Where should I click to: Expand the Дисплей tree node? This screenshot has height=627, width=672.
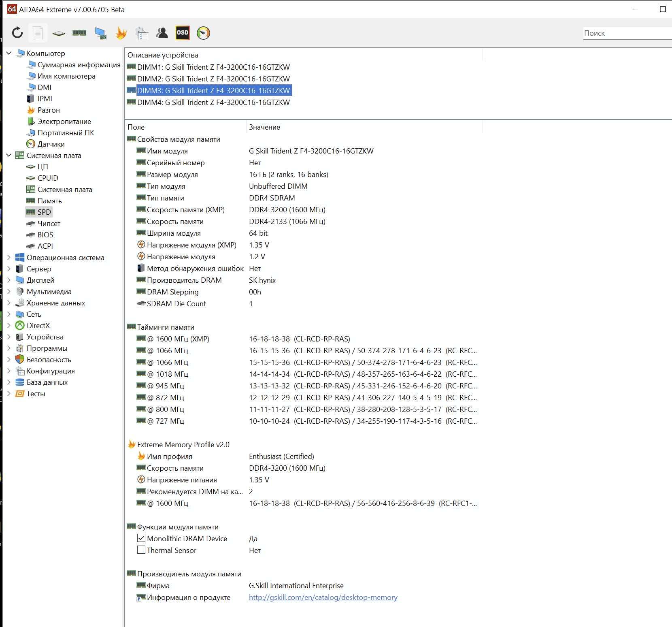click(x=9, y=280)
